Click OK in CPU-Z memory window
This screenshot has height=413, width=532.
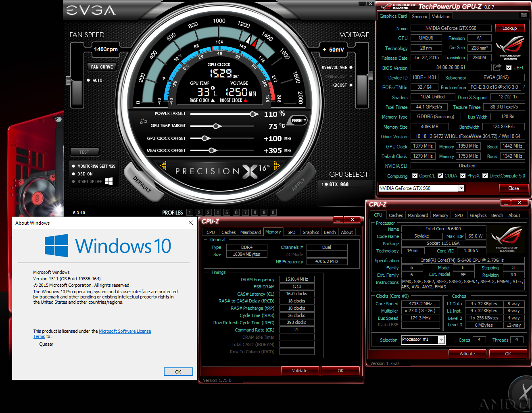340,371
